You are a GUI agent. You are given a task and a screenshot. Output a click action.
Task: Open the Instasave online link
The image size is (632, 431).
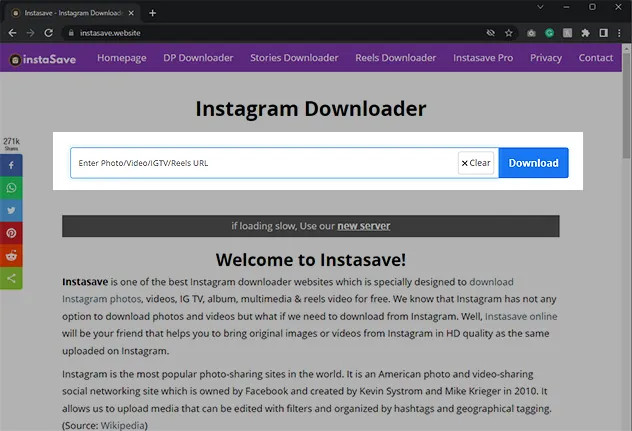[x=521, y=316]
